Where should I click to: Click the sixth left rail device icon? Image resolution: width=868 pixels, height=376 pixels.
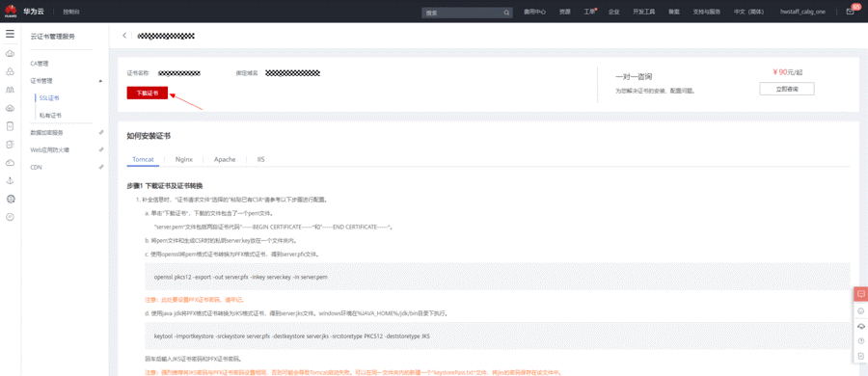10,144
